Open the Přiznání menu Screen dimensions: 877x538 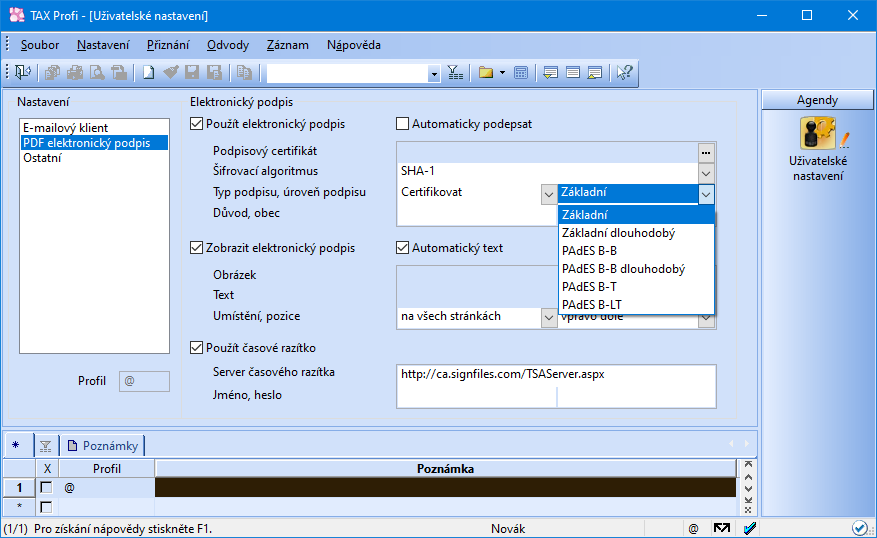coord(168,45)
